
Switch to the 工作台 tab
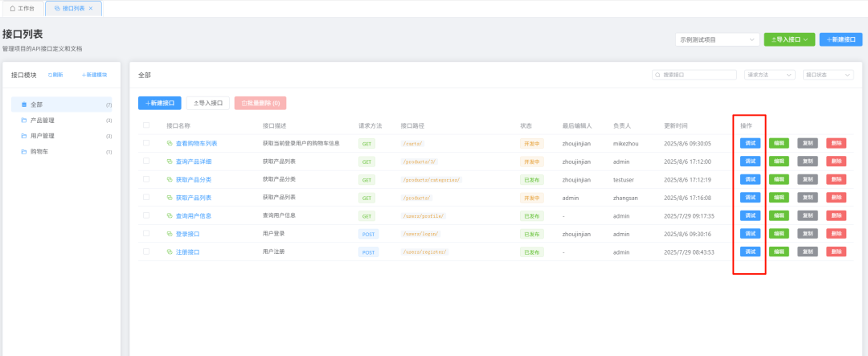[23, 8]
